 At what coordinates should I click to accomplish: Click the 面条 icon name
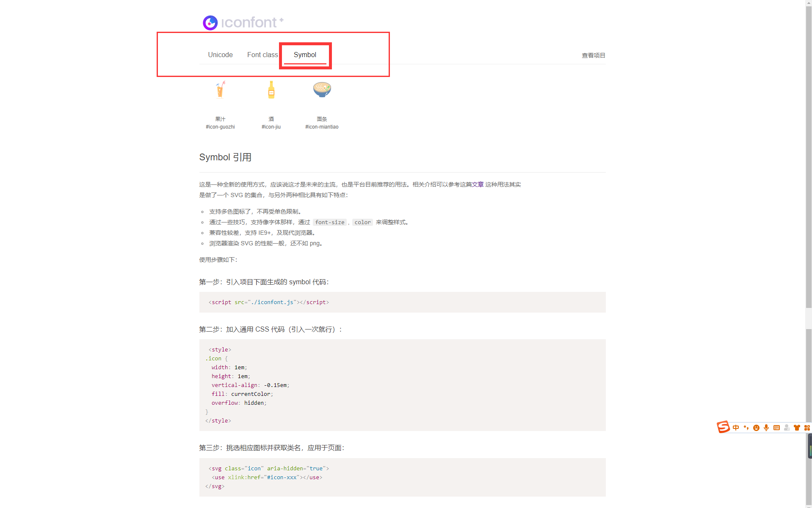click(322, 119)
